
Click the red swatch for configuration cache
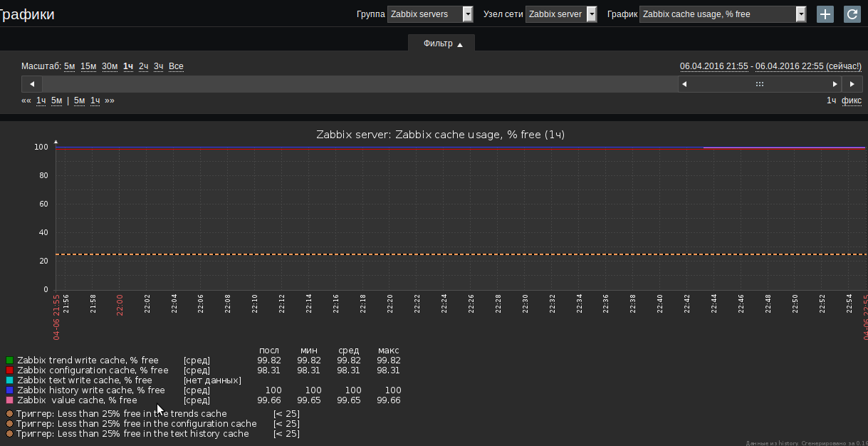10,370
